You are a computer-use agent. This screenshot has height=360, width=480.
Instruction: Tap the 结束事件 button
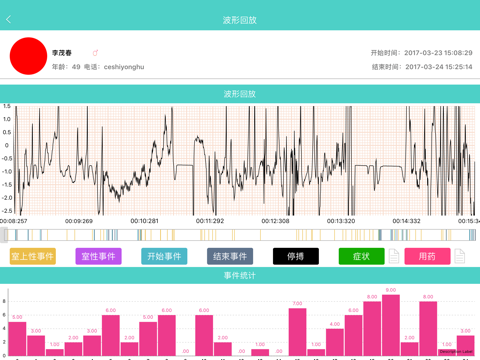click(230, 256)
